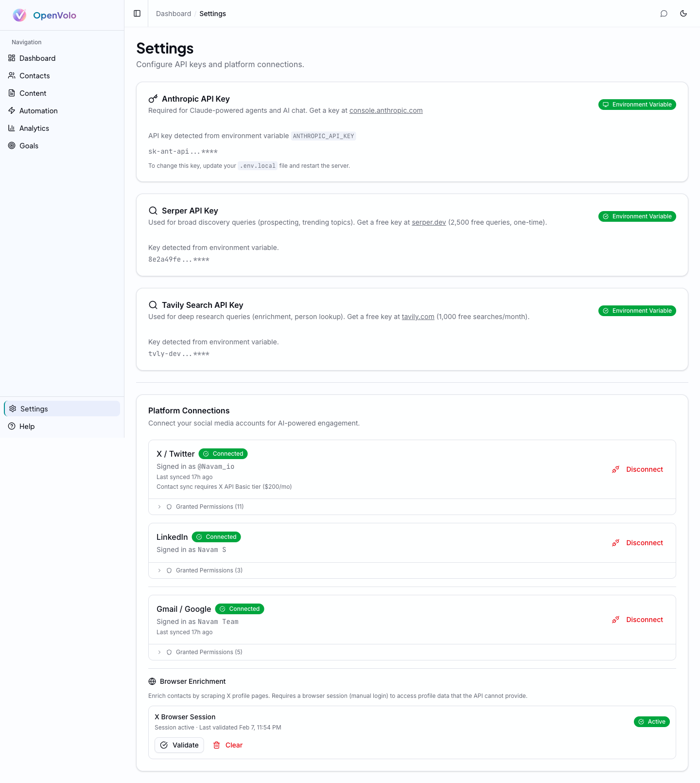Click the .env.local code label
The width and height of the screenshot is (700, 783).
click(258, 166)
